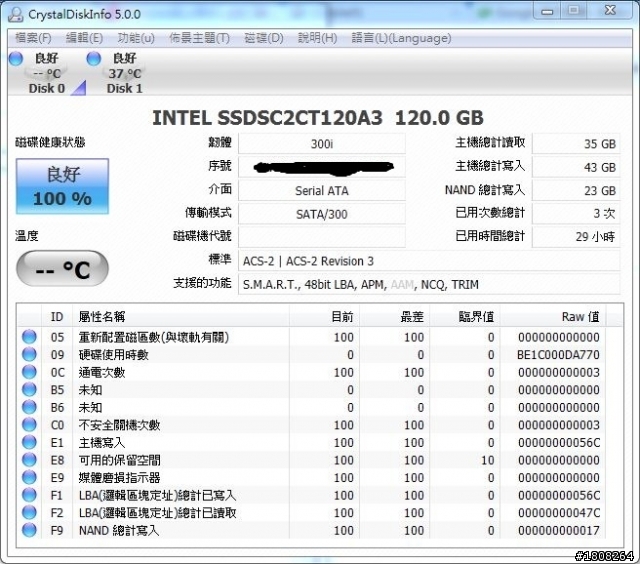The height and width of the screenshot is (564, 640).
Task: Click the standard field ACS-2 Revision 3
Action: [x=429, y=261]
